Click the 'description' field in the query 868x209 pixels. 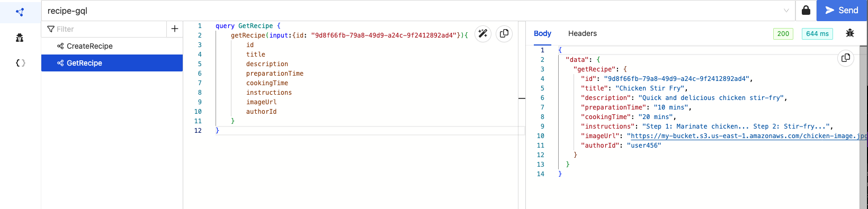(267, 64)
